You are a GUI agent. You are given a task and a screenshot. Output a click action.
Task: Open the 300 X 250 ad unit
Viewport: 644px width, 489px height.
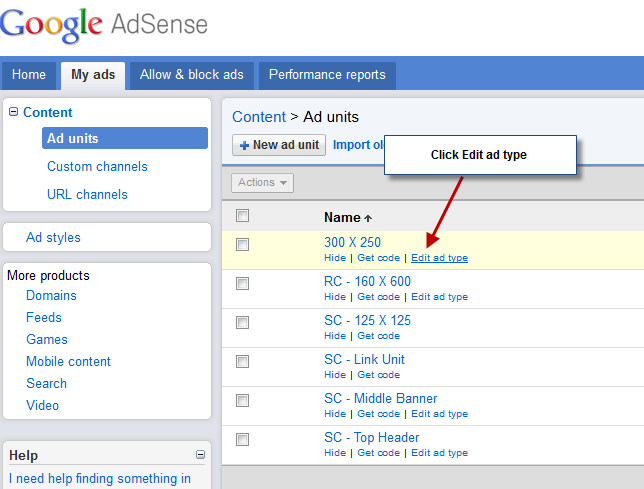(352, 242)
